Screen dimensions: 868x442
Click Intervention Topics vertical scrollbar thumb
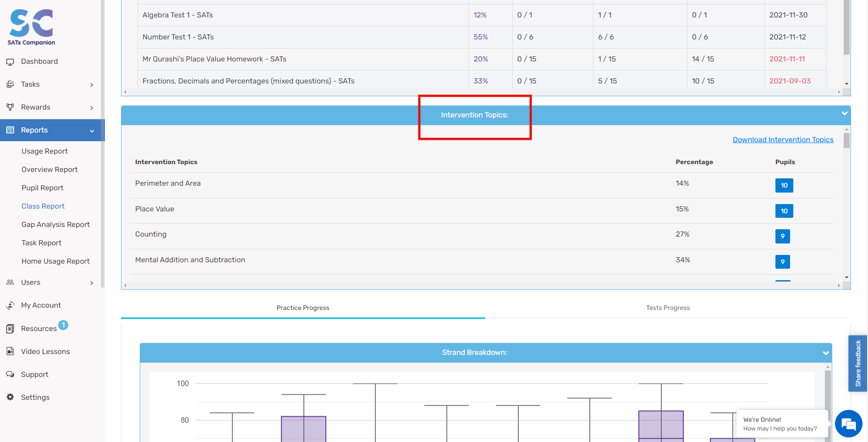tap(846, 140)
